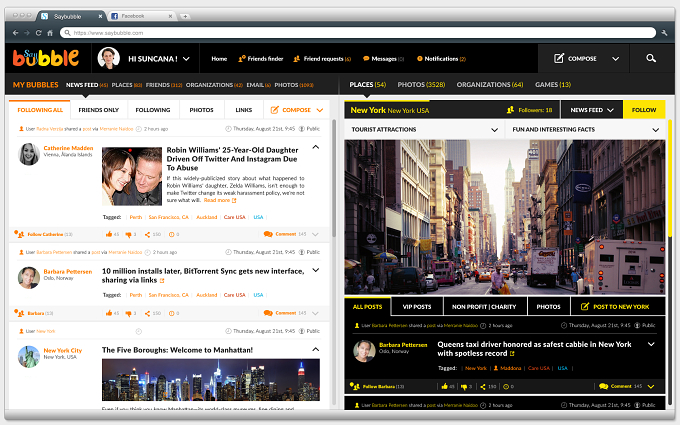The image size is (680, 425).
Task: Open PLACES (54) section
Action: (367, 85)
